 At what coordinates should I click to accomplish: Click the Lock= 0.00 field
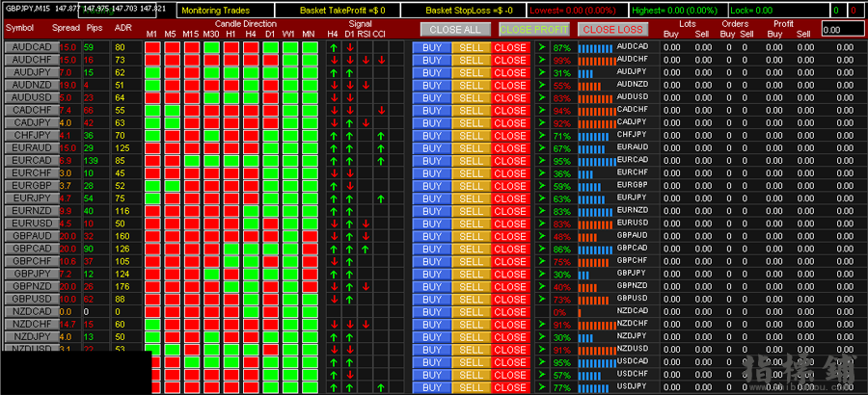click(x=778, y=11)
